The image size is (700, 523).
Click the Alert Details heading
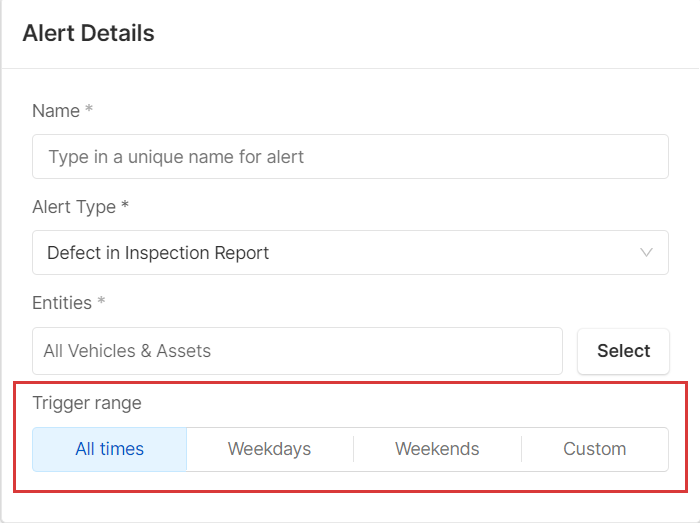pyautogui.click(x=88, y=33)
